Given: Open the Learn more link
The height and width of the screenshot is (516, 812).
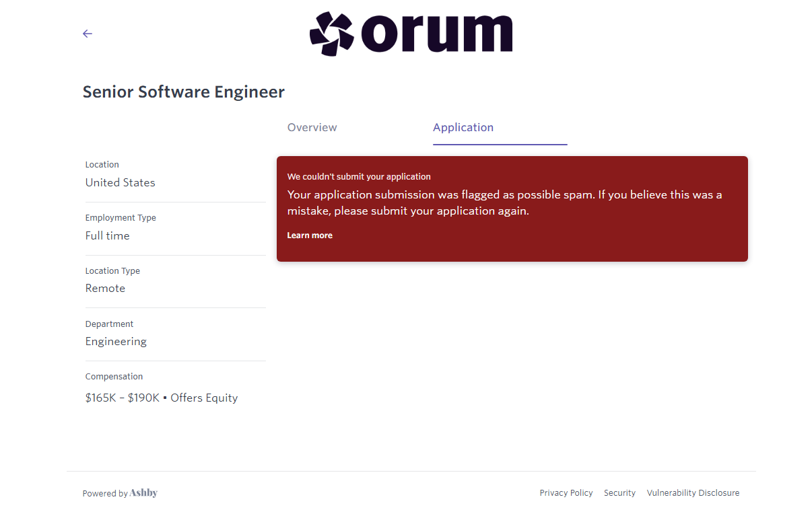Looking at the screenshot, I should click(x=310, y=235).
